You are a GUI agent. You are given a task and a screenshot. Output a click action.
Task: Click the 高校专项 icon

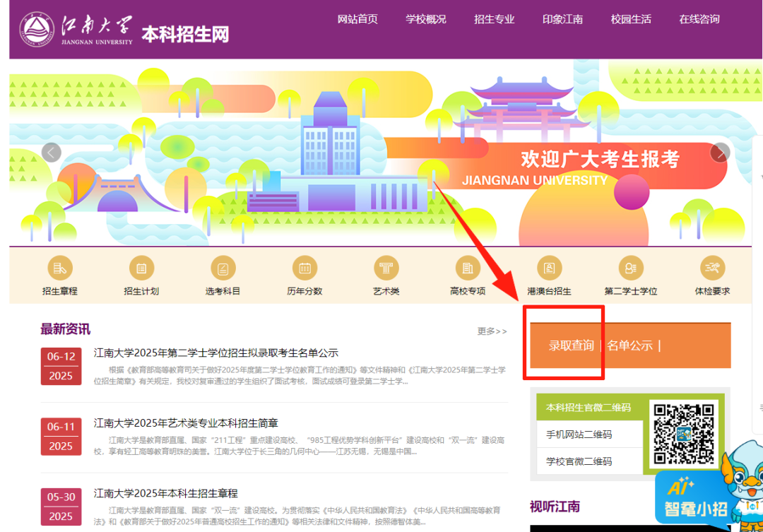point(467,270)
